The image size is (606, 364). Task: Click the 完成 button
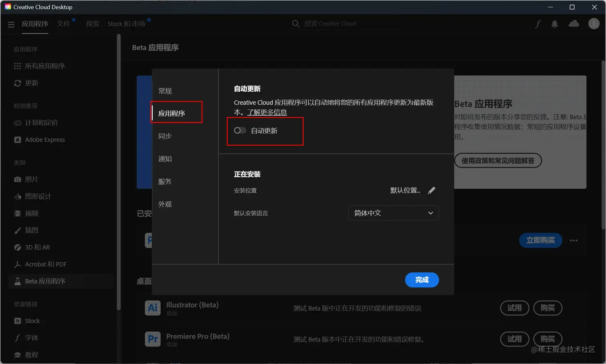pos(422,280)
